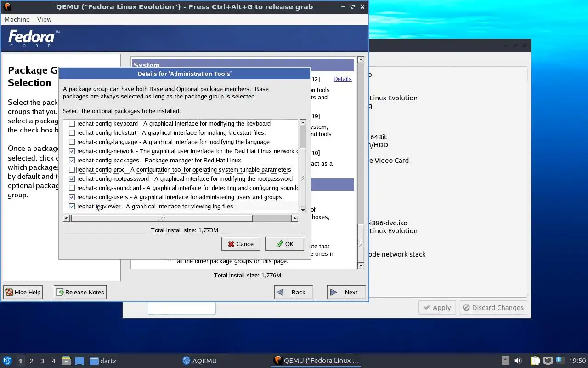The width and height of the screenshot is (588, 368).
Task: Click the Hide Help lifebuoy button
Action: click(x=23, y=292)
